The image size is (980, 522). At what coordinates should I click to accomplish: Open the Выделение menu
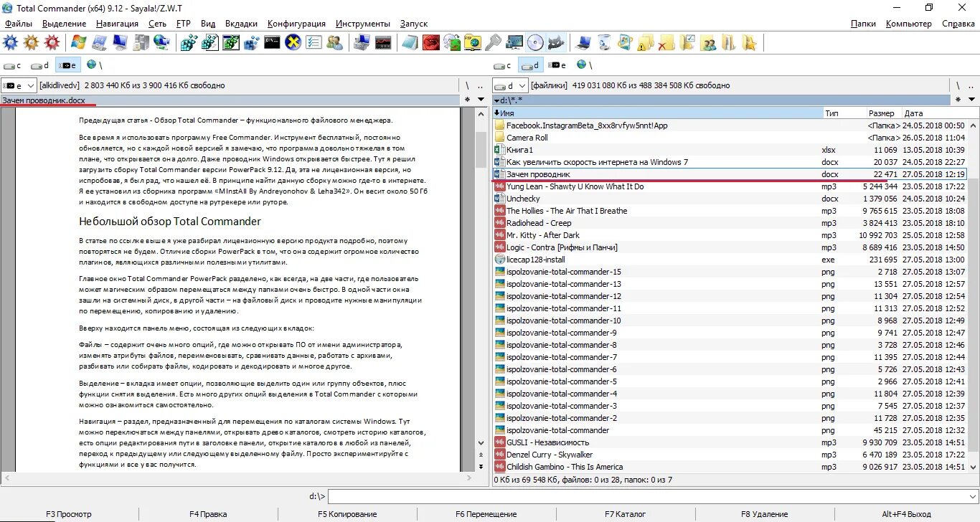tap(65, 24)
